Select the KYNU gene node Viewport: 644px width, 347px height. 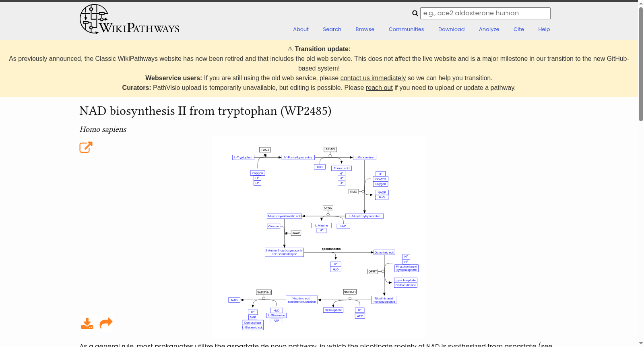click(328, 208)
